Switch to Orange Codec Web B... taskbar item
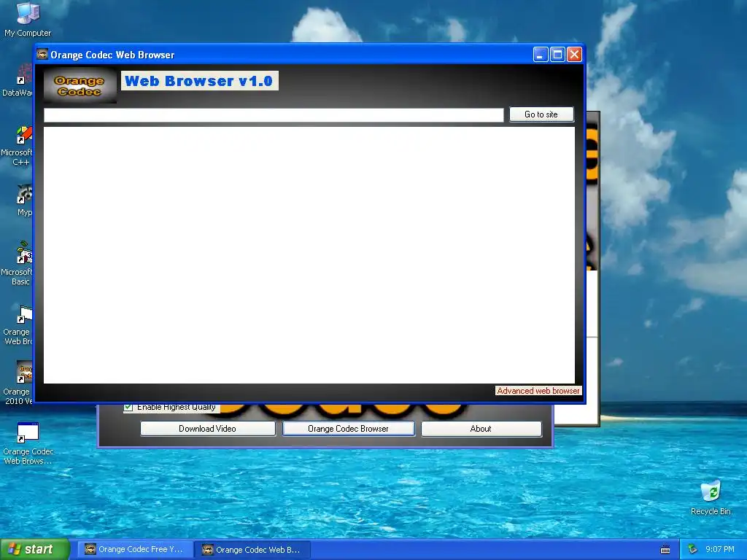 click(253, 550)
